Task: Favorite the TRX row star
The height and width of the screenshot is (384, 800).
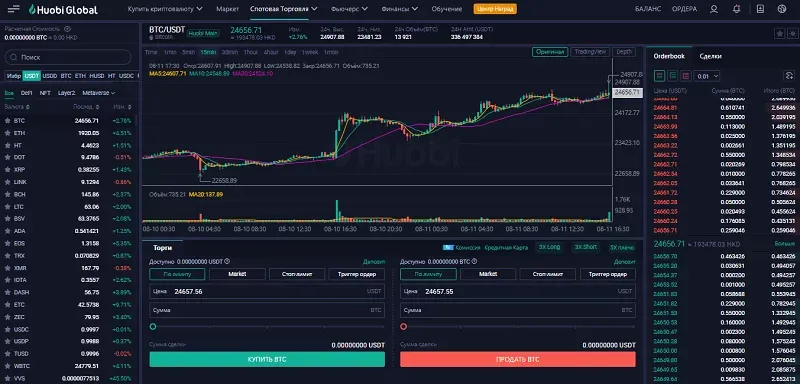Action: [7, 255]
